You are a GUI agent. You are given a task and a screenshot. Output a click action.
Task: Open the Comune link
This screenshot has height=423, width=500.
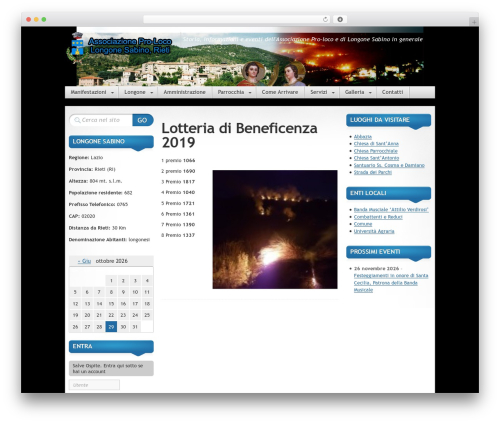[x=363, y=224]
